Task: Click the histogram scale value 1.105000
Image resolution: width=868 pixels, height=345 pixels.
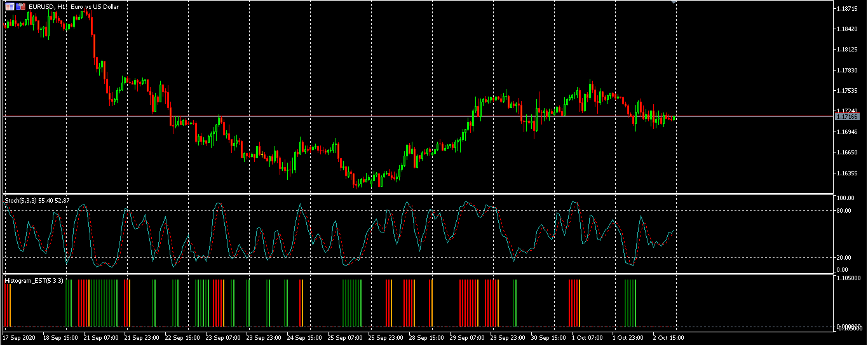Action: pyautogui.click(x=849, y=278)
